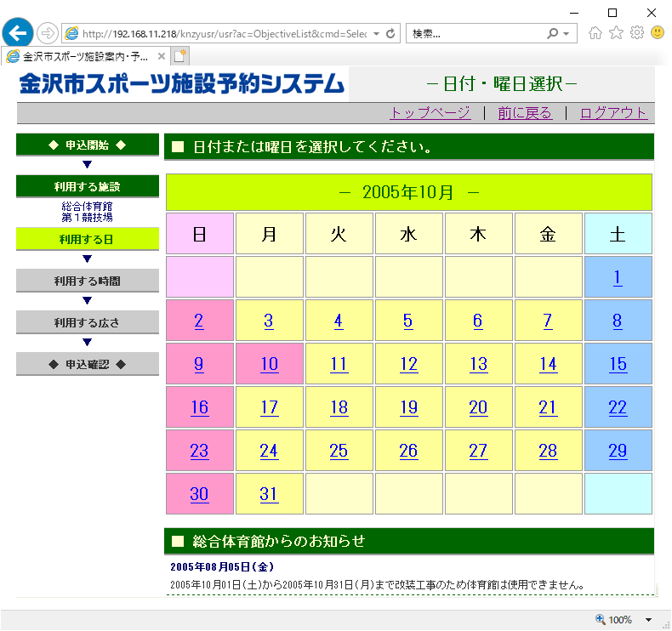
Task: Select October 27 on the calendar
Action: (478, 451)
